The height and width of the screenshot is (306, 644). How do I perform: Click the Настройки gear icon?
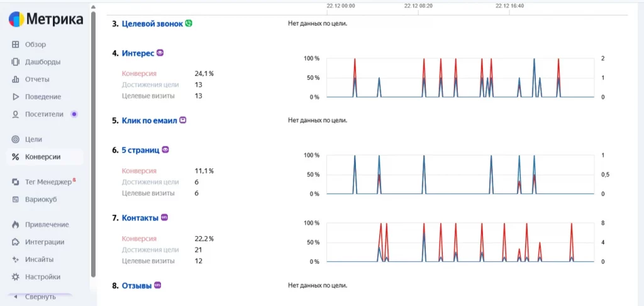tap(16, 276)
